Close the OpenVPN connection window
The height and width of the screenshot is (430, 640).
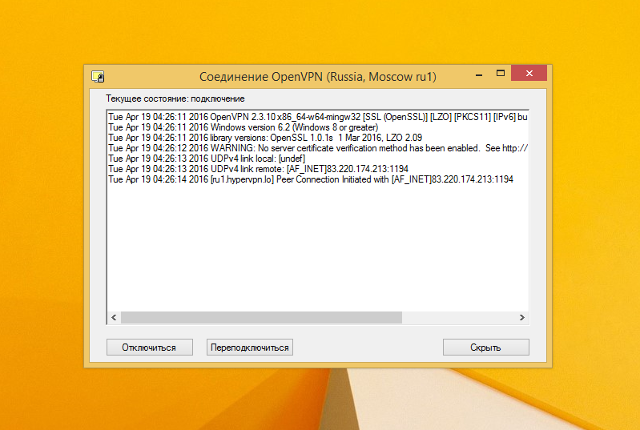(x=529, y=73)
